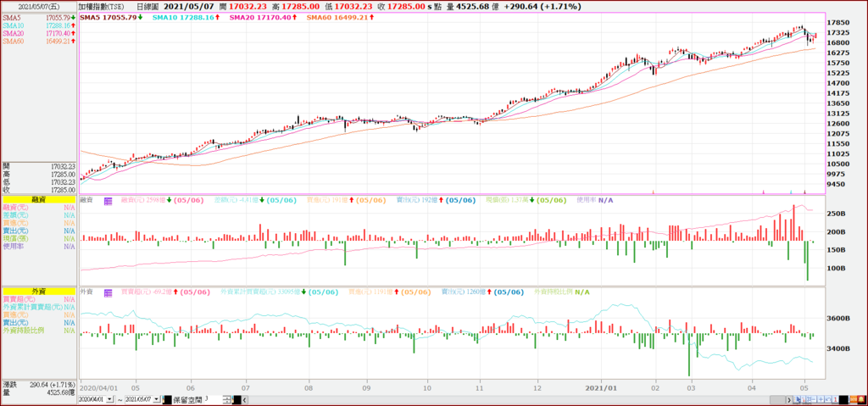Click 使用率 N/A legend in chart

pos(596,200)
